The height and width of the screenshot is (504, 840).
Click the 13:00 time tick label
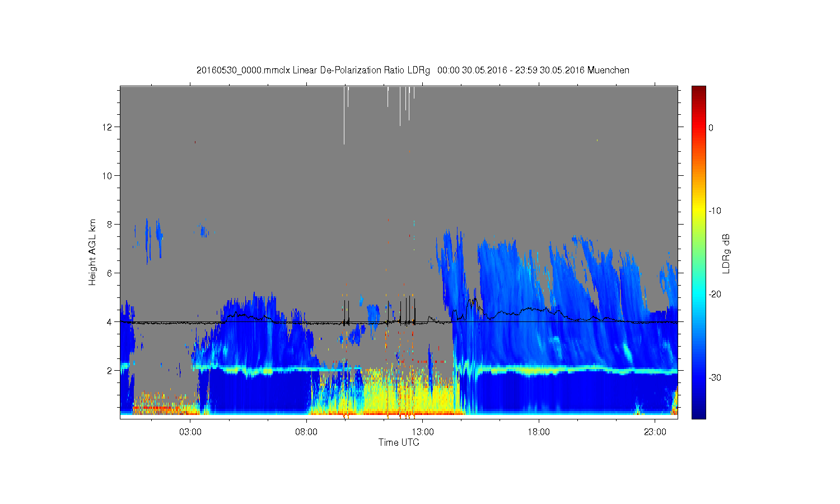coord(423,432)
